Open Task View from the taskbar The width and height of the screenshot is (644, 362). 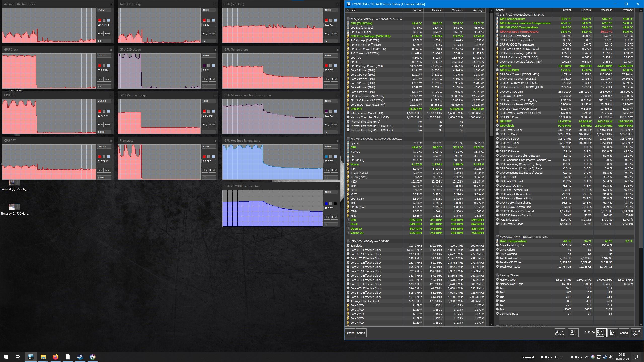[18, 357]
